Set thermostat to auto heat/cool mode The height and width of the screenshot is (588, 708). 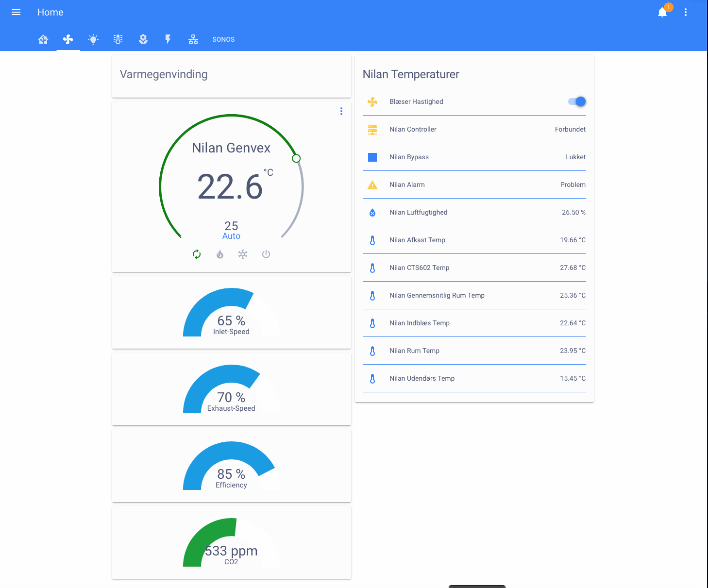click(197, 254)
